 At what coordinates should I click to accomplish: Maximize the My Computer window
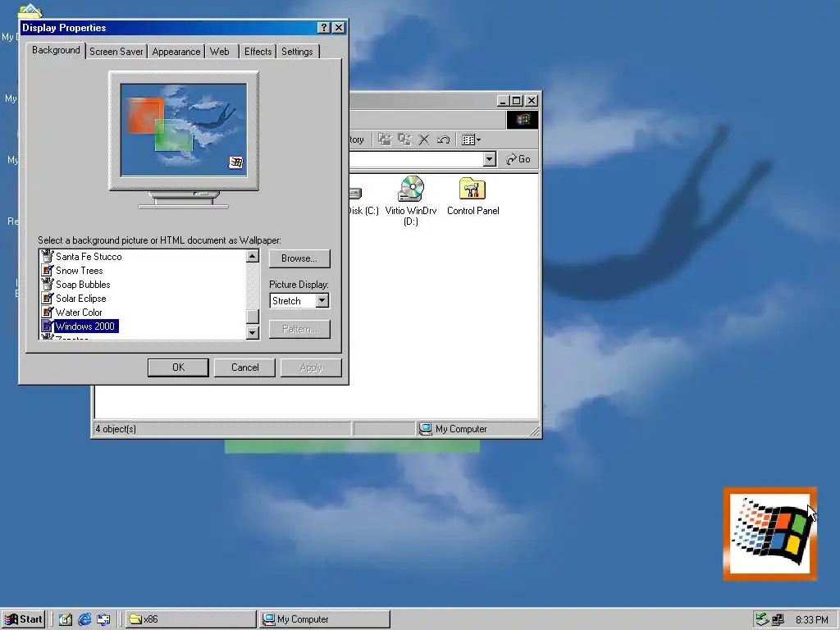coord(517,101)
